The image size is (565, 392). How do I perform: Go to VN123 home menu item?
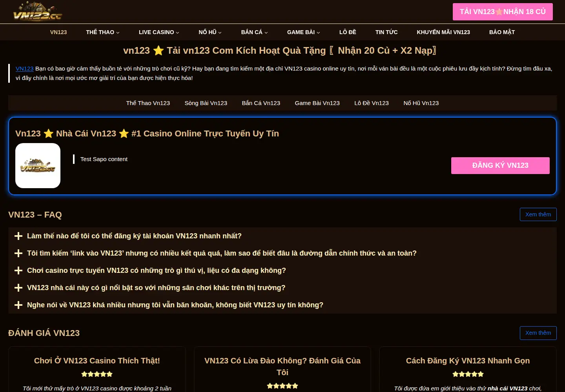pos(58,32)
